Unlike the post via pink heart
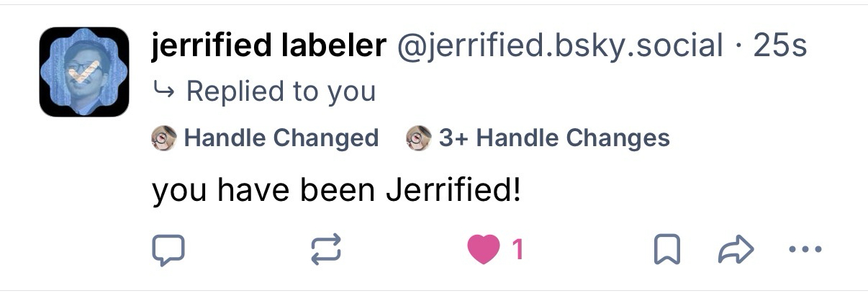The image size is (868, 301). (x=484, y=250)
